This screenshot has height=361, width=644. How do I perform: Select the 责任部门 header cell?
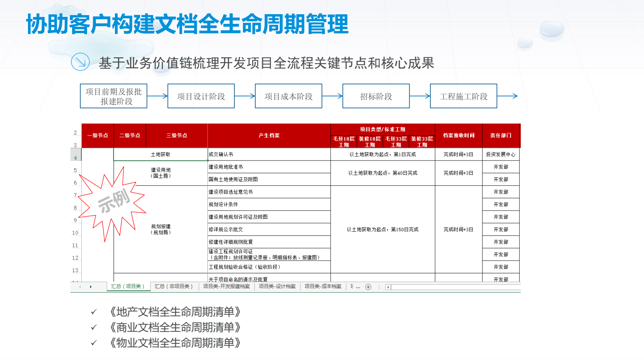point(501,136)
